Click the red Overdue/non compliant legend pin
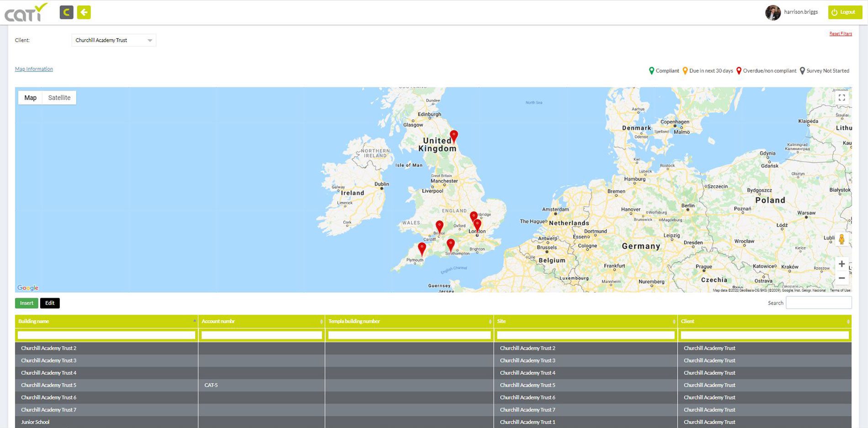Screen dimensions: 868x428 pyautogui.click(x=739, y=71)
